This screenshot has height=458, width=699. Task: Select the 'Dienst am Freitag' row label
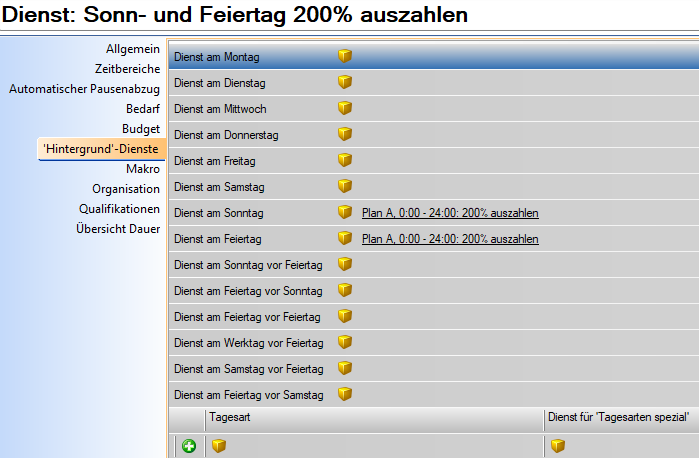215,161
